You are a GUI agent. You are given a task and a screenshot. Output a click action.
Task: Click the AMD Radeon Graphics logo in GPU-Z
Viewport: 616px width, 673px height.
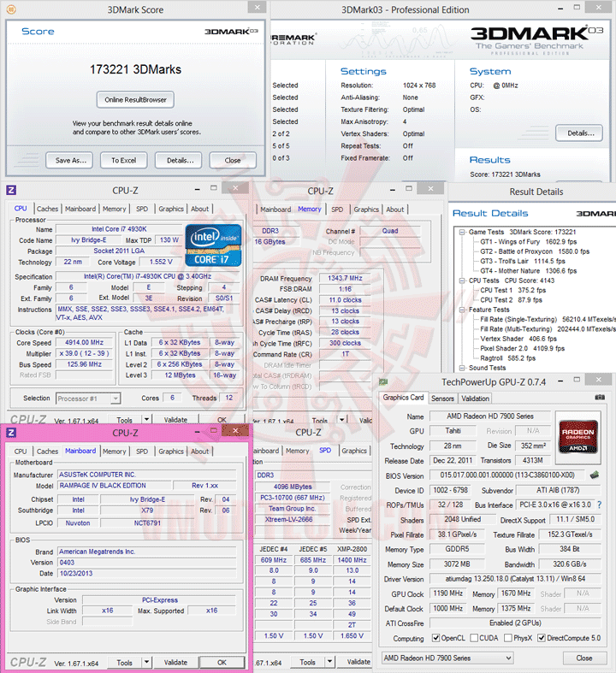[x=577, y=437]
